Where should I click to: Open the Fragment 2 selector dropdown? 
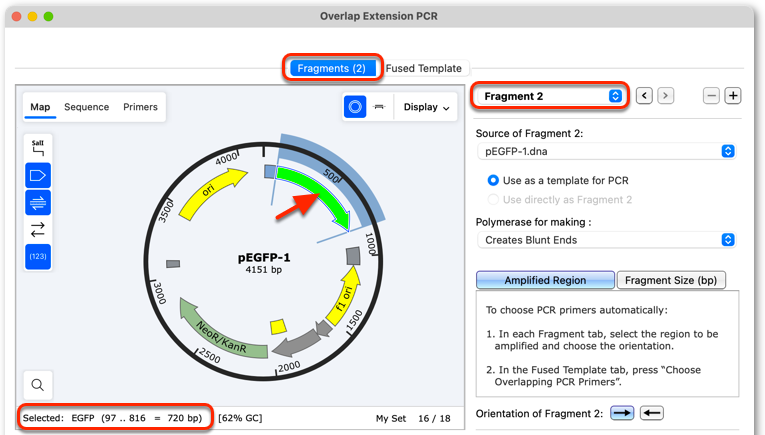(x=550, y=96)
